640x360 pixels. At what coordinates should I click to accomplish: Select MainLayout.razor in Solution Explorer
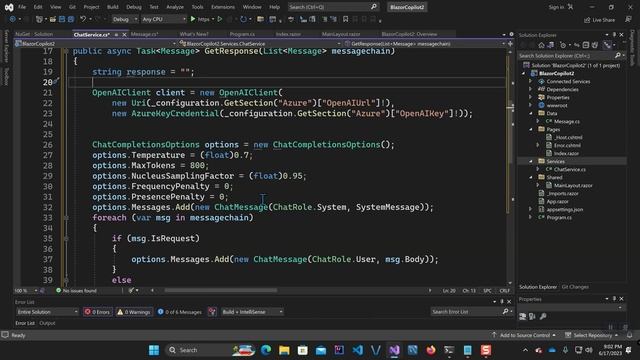[573, 185]
